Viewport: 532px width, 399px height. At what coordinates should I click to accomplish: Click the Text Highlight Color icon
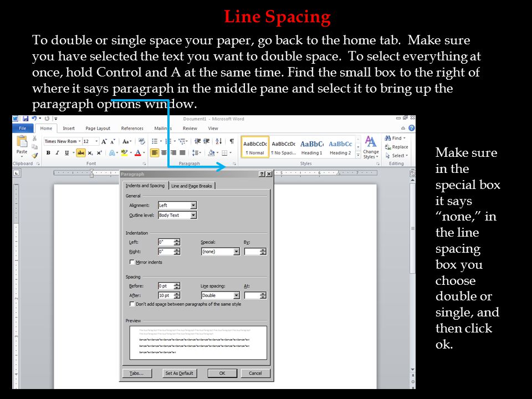[x=124, y=153]
